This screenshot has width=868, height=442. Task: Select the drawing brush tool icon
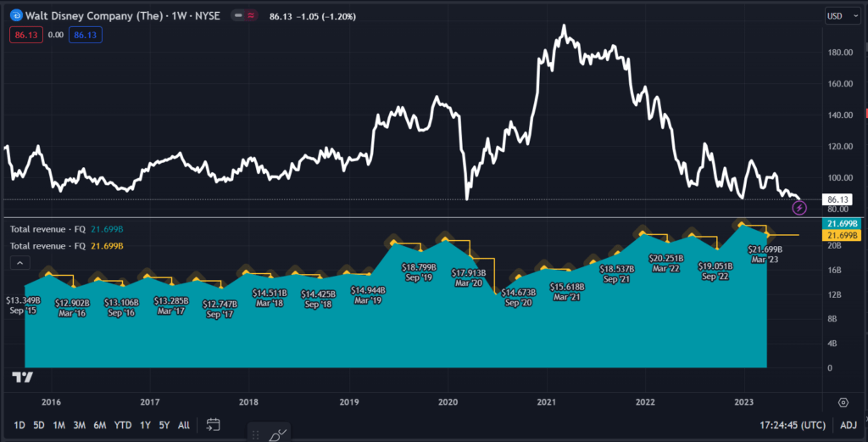pos(277,435)
